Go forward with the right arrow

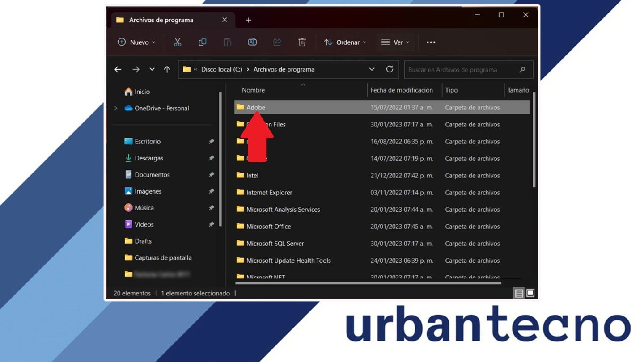(136, 69)
